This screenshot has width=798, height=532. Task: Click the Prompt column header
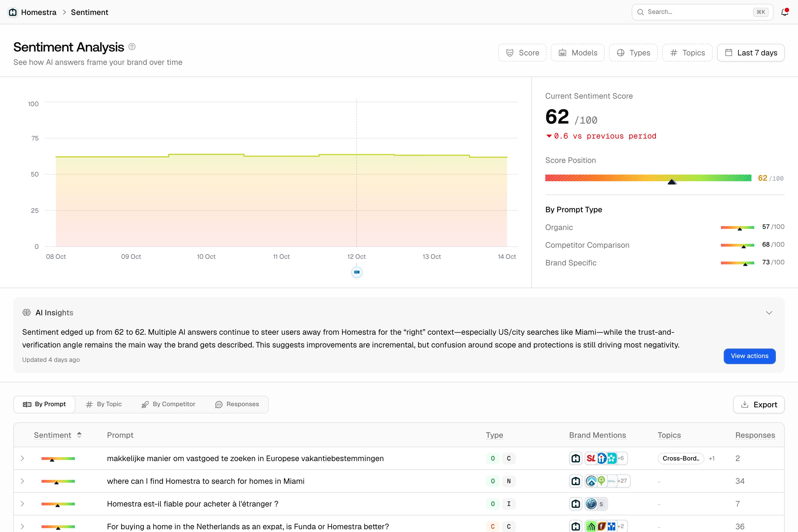coord(120,435)
